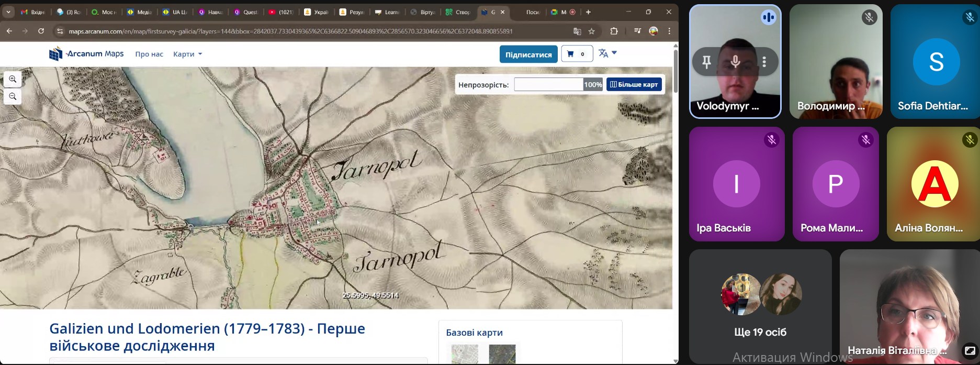Viewport: 980px width, 365px height.
Task: Zoom in on the Tarnopol map
Action: point(13,80)
